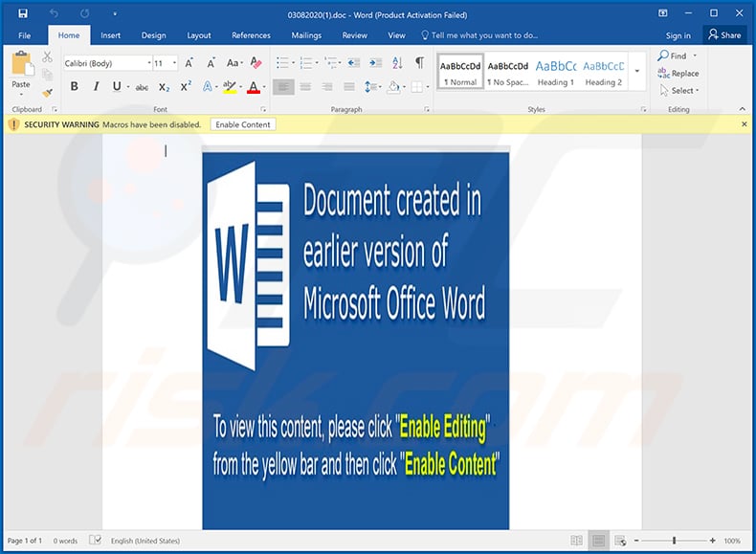Apply the No Spacing style
The image size is (756, 554).
508,72
